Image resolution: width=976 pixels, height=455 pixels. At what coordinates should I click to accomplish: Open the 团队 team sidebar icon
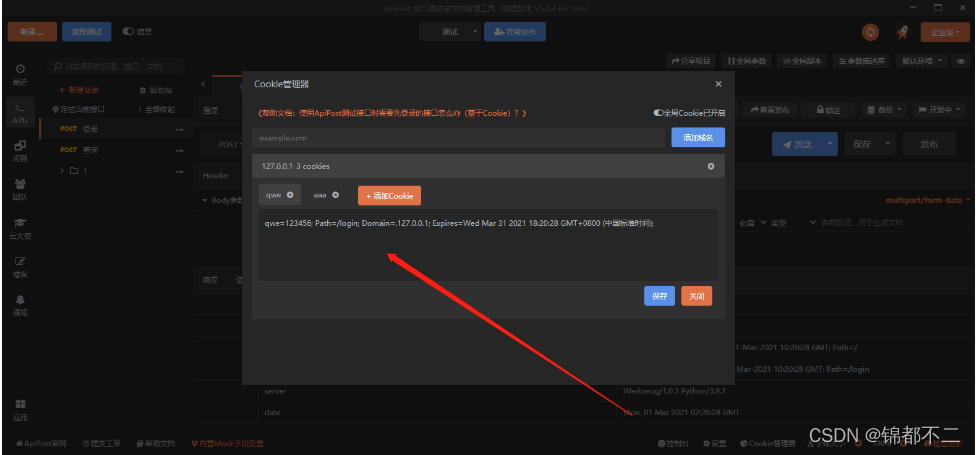[x=20, y=190]
